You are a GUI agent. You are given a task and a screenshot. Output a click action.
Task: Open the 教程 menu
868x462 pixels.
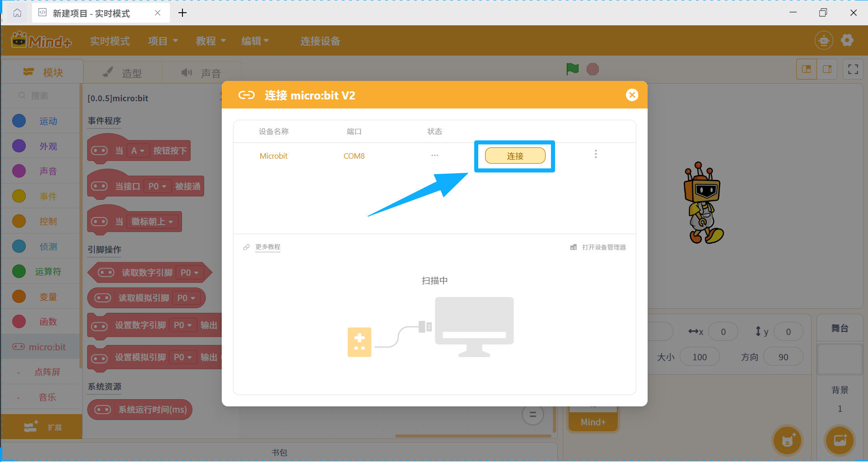pyautogui.click(x=210, y=41)
